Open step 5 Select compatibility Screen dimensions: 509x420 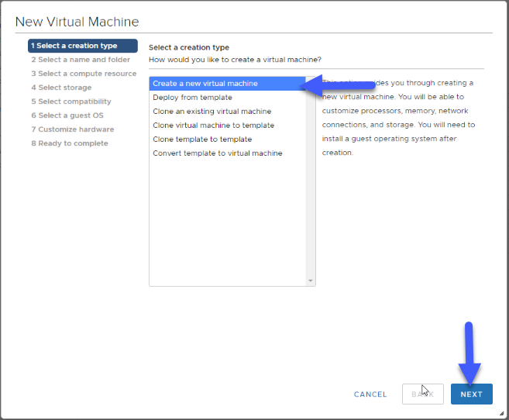pyautogui.click(x=71, y=102)
